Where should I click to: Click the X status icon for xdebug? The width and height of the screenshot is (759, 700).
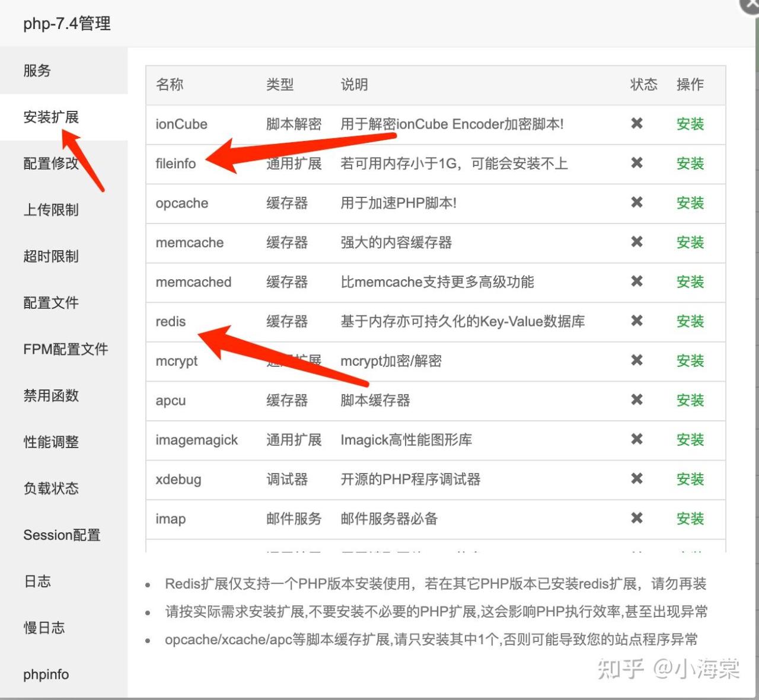click(637, 478)
